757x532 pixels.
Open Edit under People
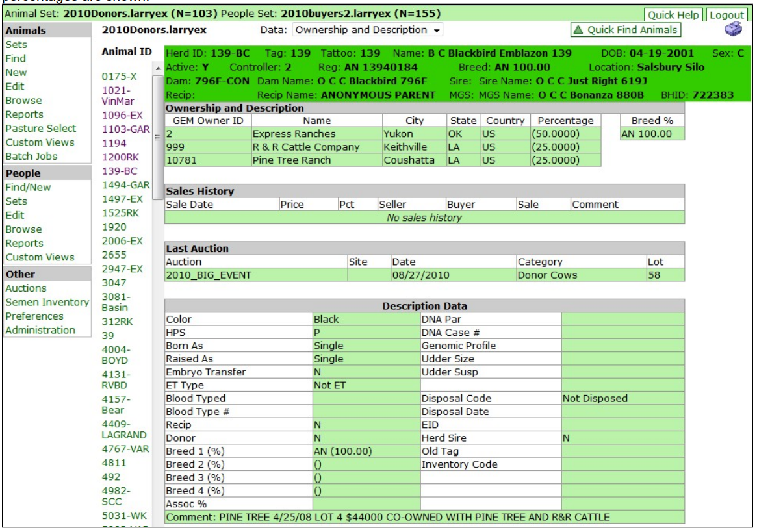pos(14,215)
